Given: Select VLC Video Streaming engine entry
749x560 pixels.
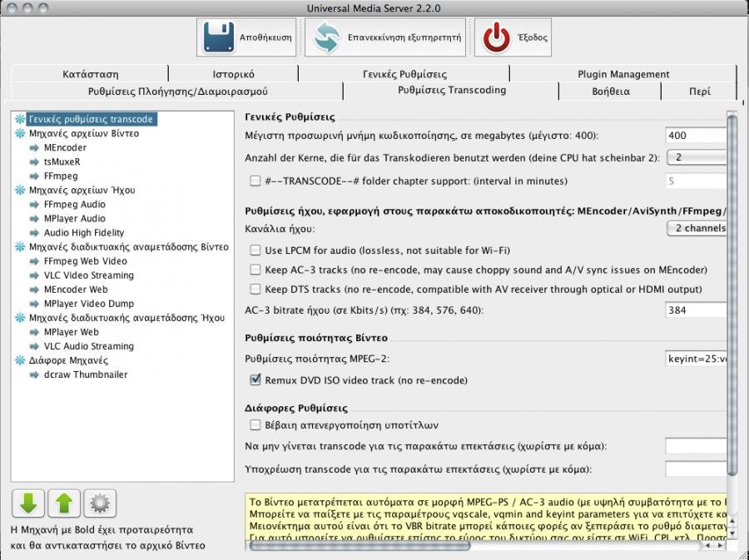Looking at the screenshot, I should click(89, 275).
